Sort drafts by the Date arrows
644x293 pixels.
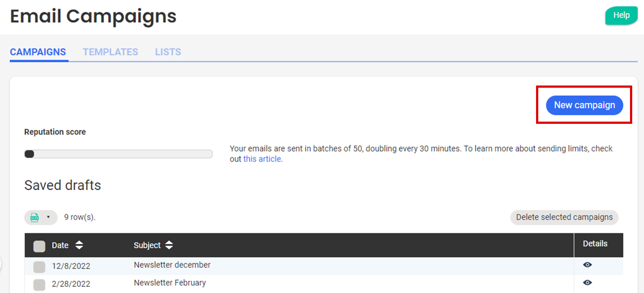coord(79,245)
